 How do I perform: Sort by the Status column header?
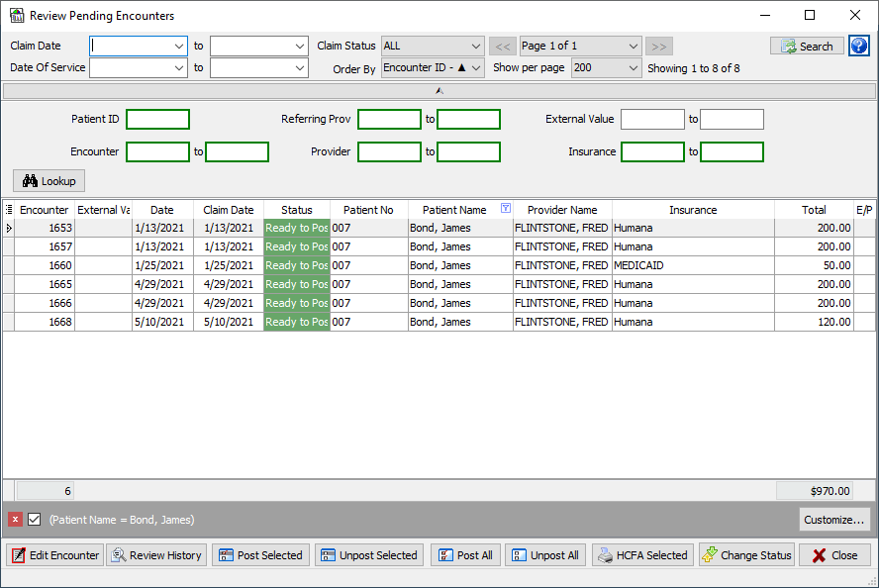(x=297, y=210)
